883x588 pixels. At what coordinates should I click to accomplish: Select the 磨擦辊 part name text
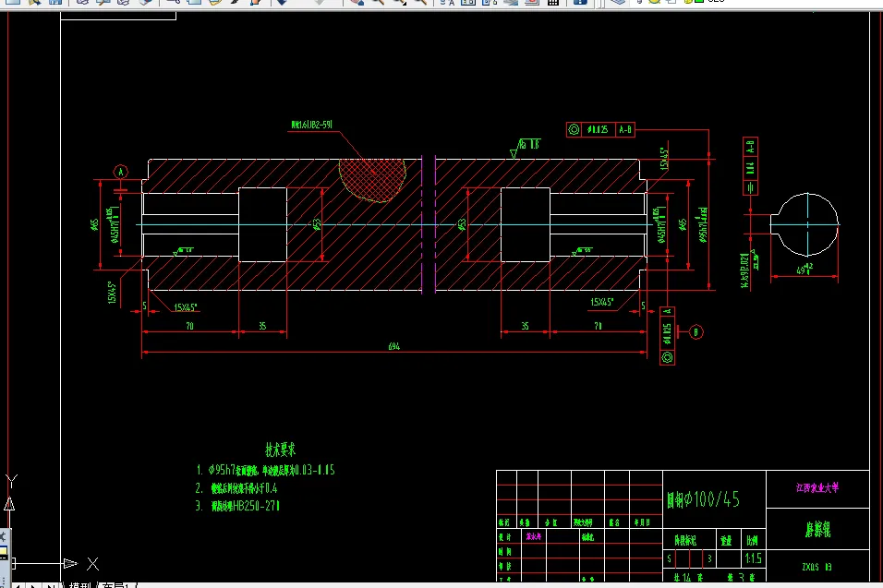[x=817, y=530]
